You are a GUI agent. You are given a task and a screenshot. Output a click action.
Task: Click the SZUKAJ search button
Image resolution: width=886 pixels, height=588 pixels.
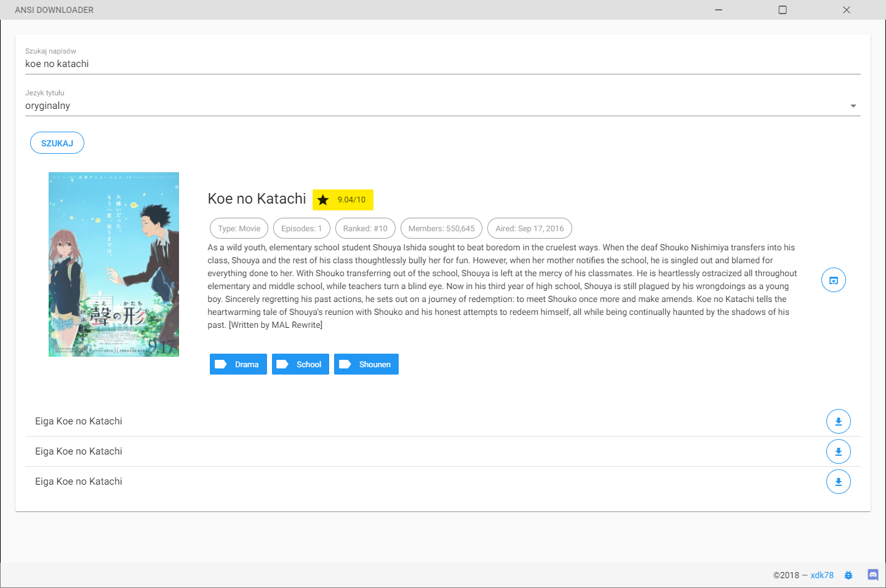(57, 143)
